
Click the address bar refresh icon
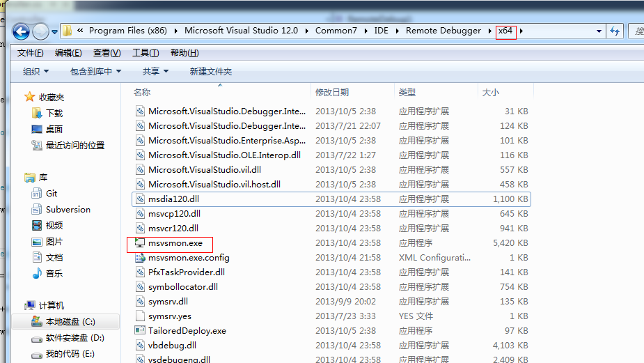click(615, 31)
